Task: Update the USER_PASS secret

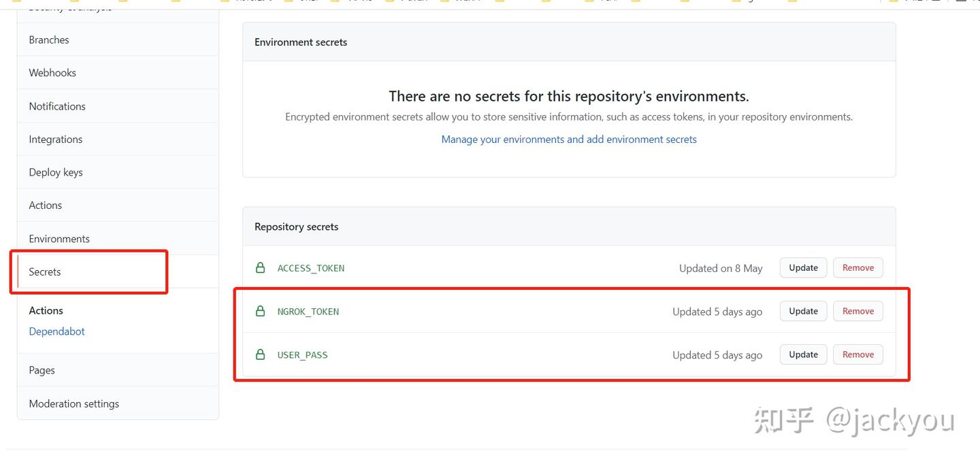Action: click(802, 354)
